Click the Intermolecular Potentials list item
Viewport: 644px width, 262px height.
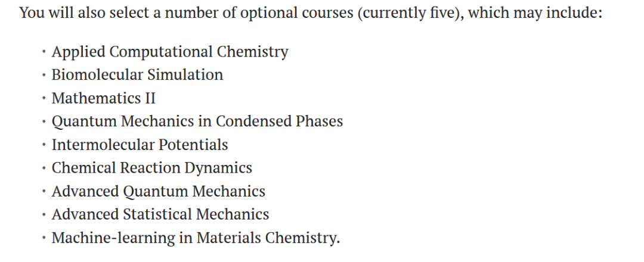pos(140,145)
